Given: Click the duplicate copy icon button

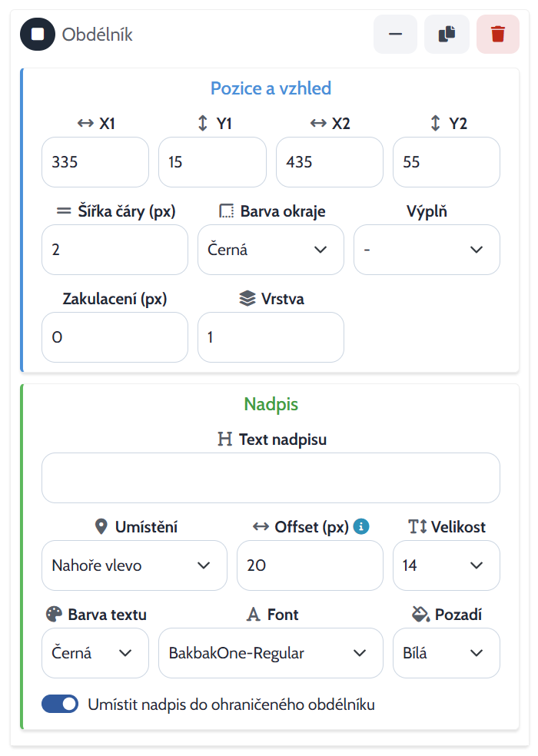Looking at the screenshot, I should tap(447, 35).
